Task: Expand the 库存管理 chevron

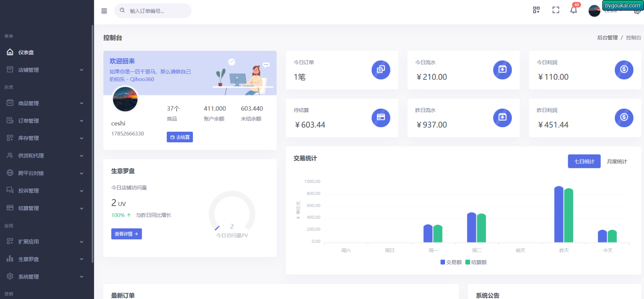Action: click(81, 138)
